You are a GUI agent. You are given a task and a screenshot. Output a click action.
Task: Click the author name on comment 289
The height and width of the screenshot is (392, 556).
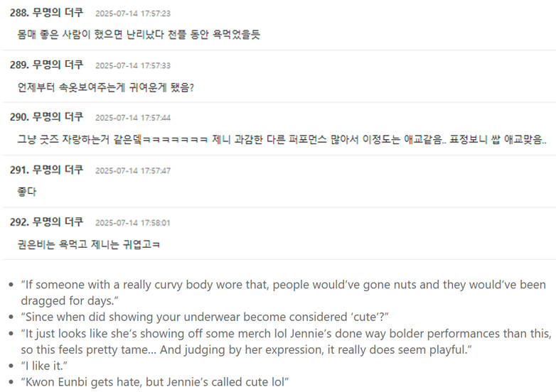click(58, 65)
